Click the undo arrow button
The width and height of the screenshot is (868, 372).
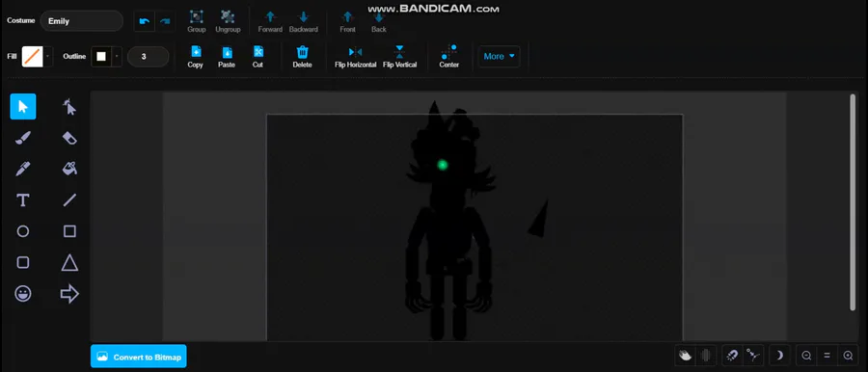pos(145,21)
